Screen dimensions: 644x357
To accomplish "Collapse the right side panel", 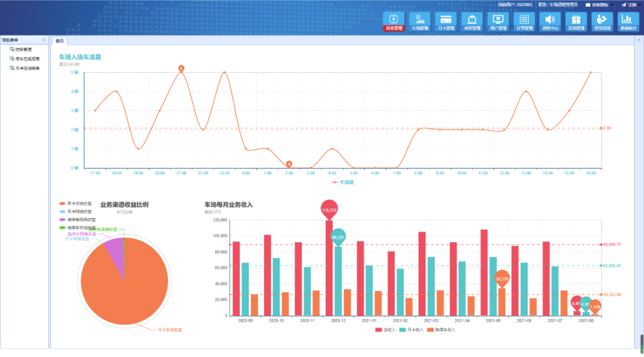I will click(x=639, y=40).
